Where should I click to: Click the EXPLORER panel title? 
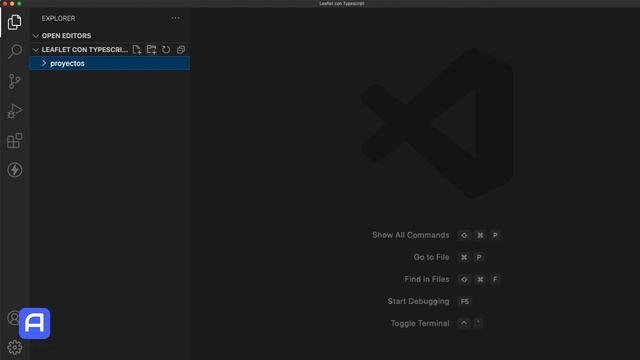(58, 18)
